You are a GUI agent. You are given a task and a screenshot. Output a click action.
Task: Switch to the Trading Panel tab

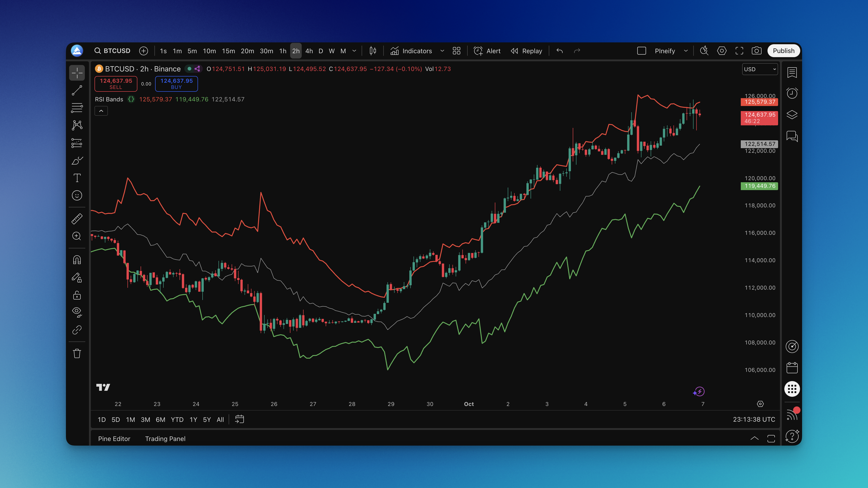[x=165, y=438]
